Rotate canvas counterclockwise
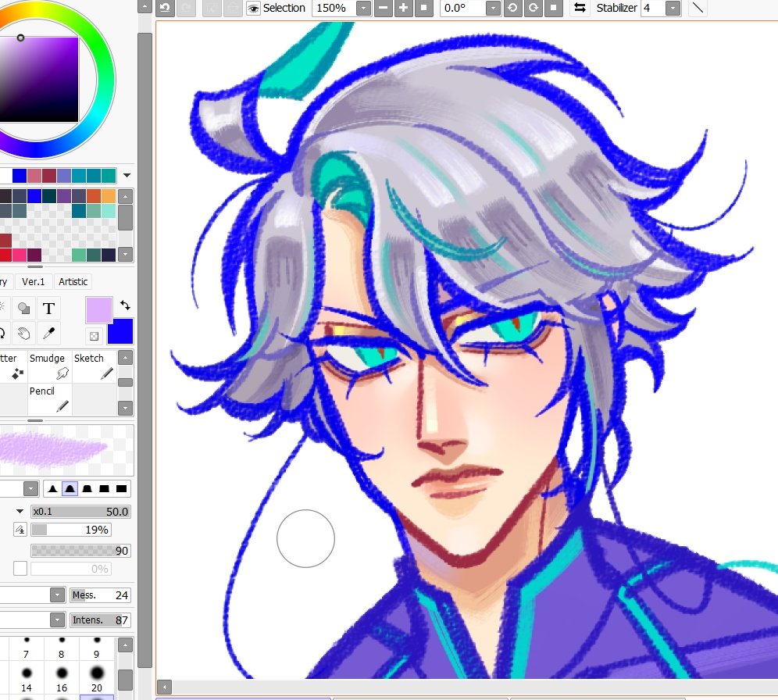 pos(512,8)
